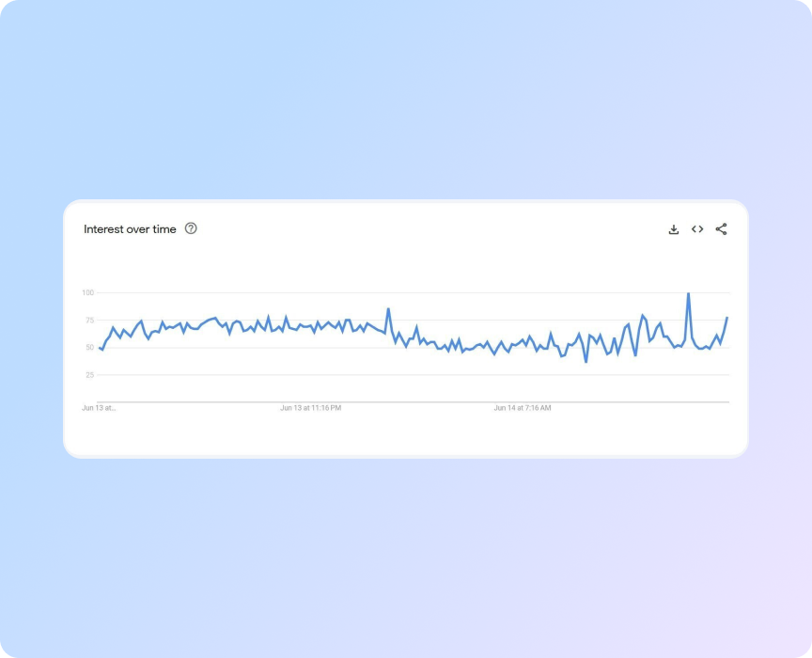Select the tallest spike on the trend line
Screen dimensions: 812x658
click(687, 295)
